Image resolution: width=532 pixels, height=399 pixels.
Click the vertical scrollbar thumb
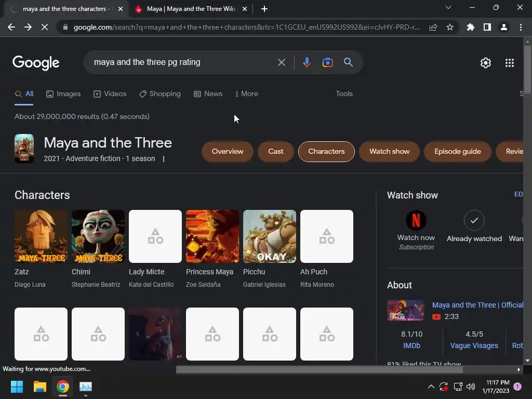(527, 69)
